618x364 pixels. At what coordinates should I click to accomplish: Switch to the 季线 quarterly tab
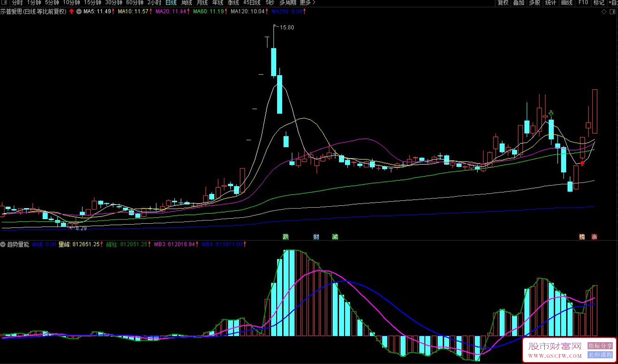click(x=233, y=3)
